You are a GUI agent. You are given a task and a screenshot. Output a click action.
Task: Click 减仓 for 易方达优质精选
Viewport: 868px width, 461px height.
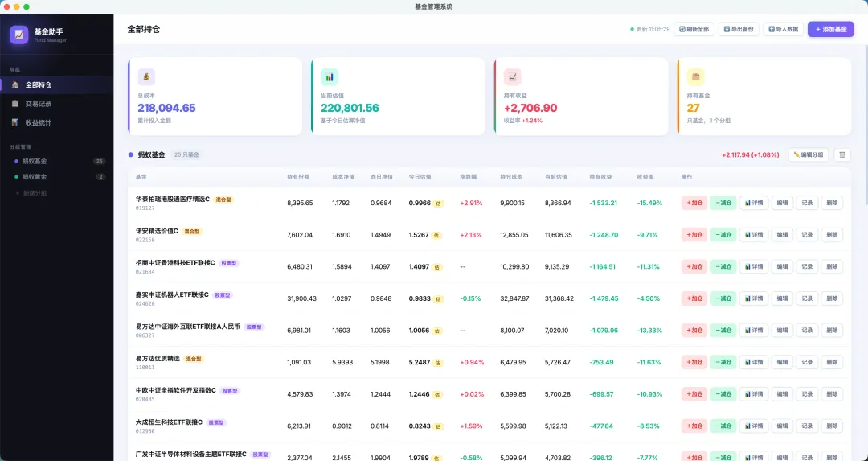click(723, 362)
